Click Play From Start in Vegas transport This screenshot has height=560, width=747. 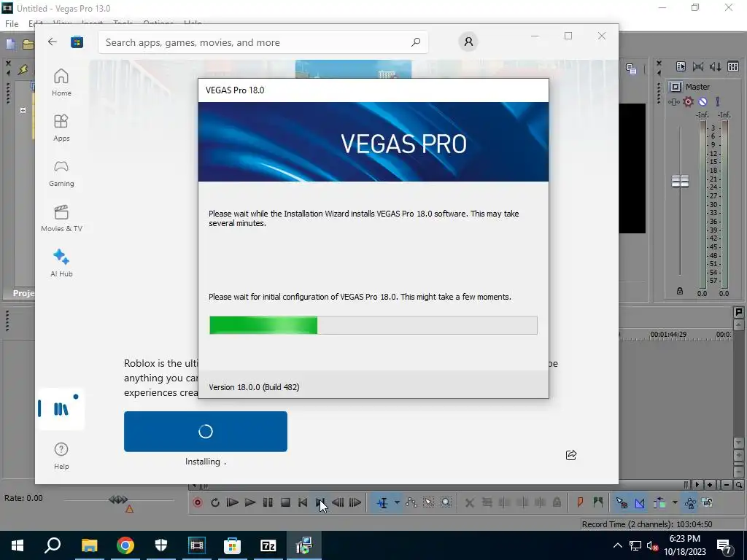tap(233, 502)
